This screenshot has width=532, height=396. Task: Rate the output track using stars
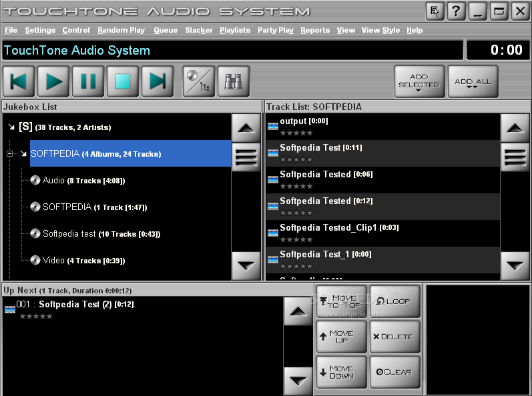coord(296,133)
